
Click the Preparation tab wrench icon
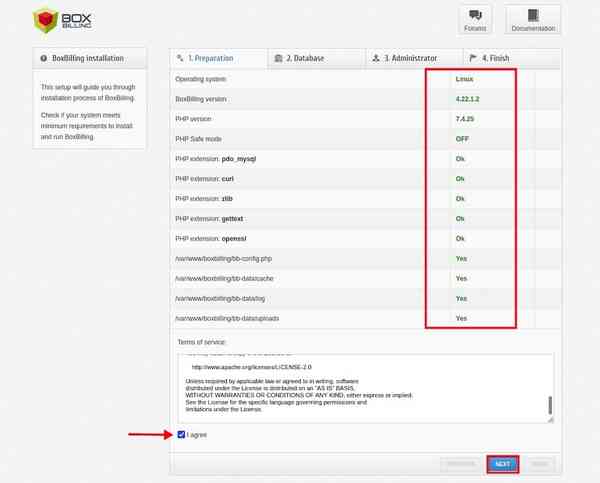[180, 58]
